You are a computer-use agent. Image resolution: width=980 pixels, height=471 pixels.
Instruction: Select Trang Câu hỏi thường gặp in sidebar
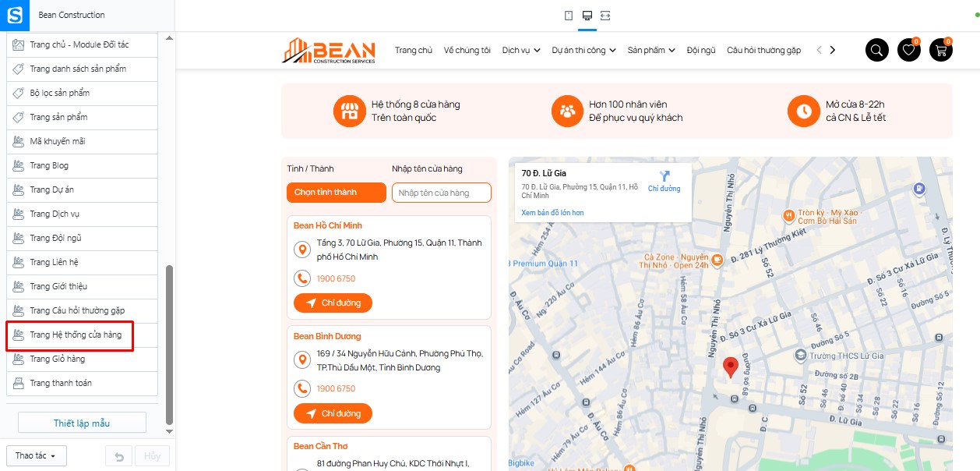point(82,310)
